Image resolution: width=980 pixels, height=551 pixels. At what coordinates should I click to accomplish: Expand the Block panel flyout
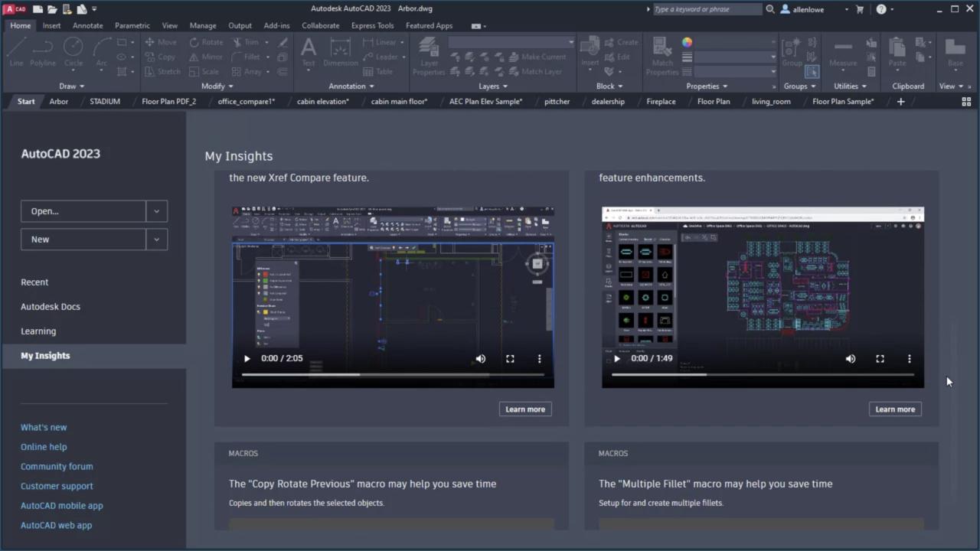tap(609, 86)
